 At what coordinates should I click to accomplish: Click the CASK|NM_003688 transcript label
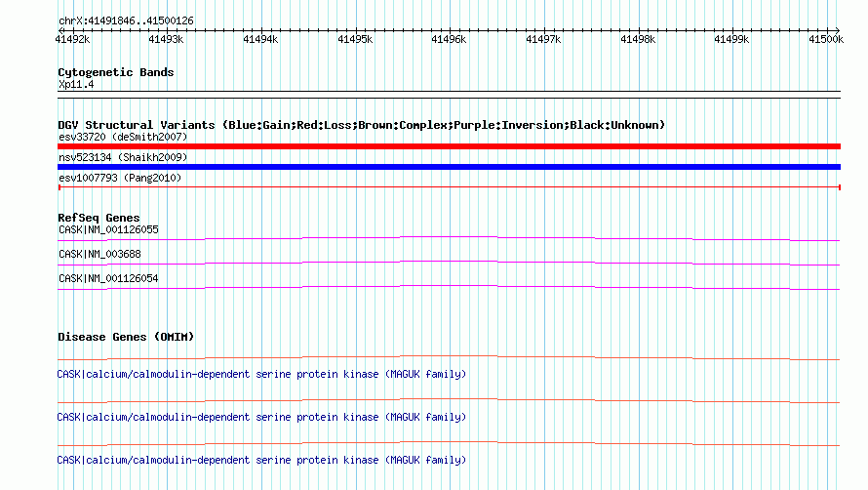(x=99, y=254)
